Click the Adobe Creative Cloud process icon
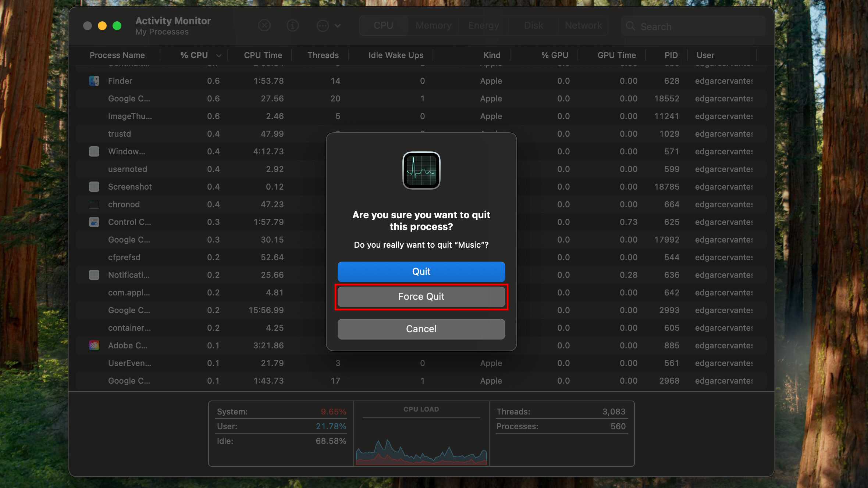868x488 pixels. (x=94, y=345)
